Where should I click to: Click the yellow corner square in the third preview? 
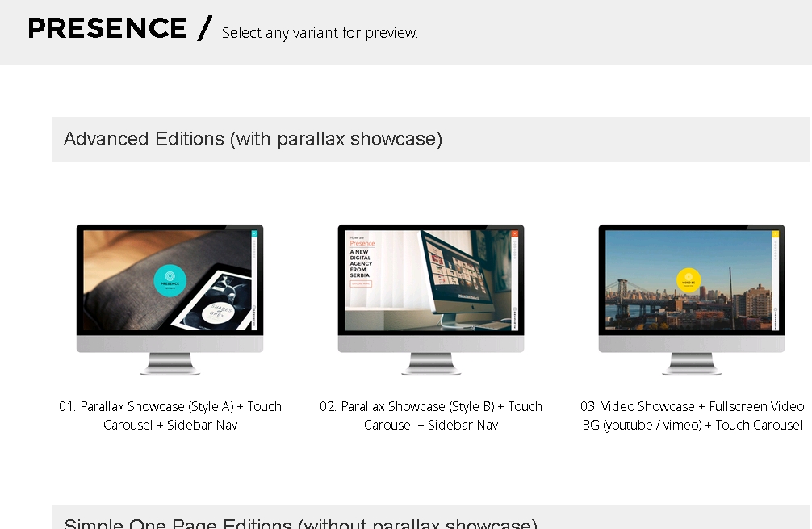point(775,234)
